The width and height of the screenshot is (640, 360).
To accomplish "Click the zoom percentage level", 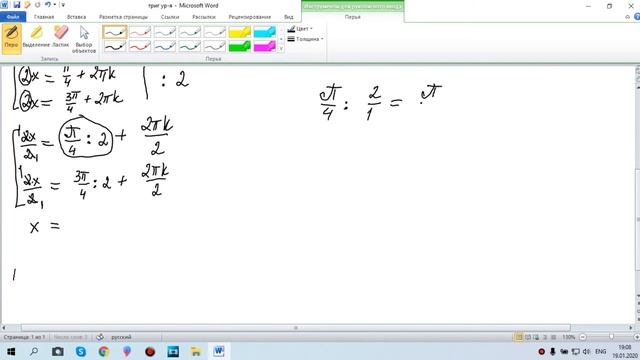I will [x=569, y=337].
